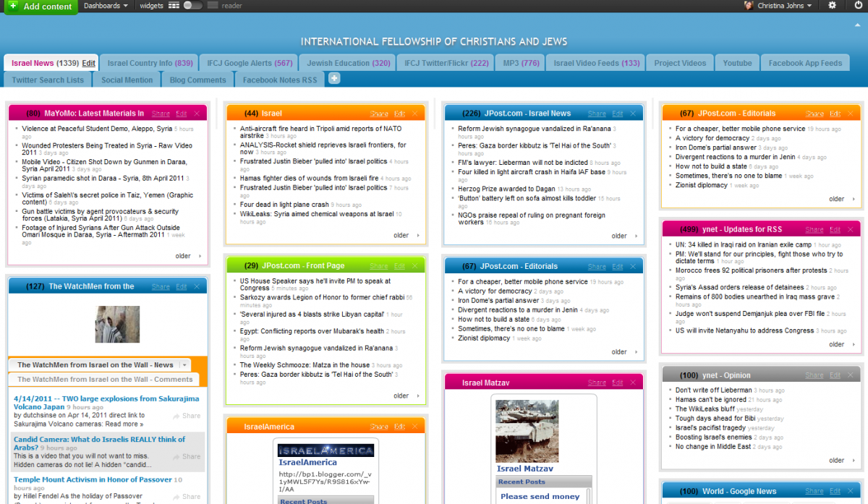Collapse the header with the up arrow
This screenshot has height=504, width=868.
(858, 25)
